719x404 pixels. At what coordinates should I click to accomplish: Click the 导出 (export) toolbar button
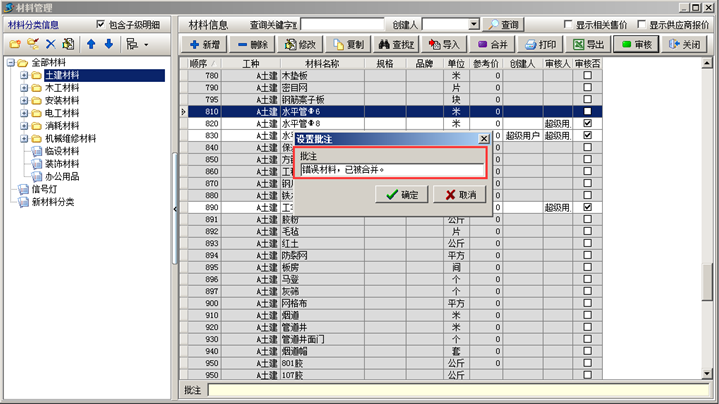pyautogui.click(x=589, y=45)
